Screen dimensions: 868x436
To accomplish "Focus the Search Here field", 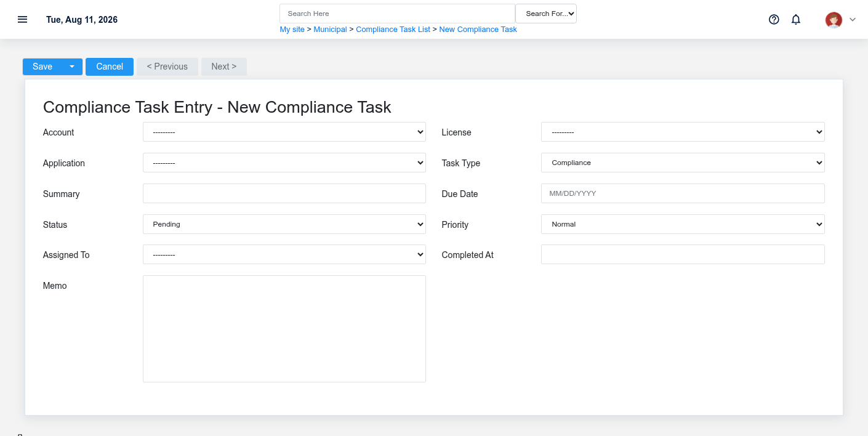I will coord(397,14).
